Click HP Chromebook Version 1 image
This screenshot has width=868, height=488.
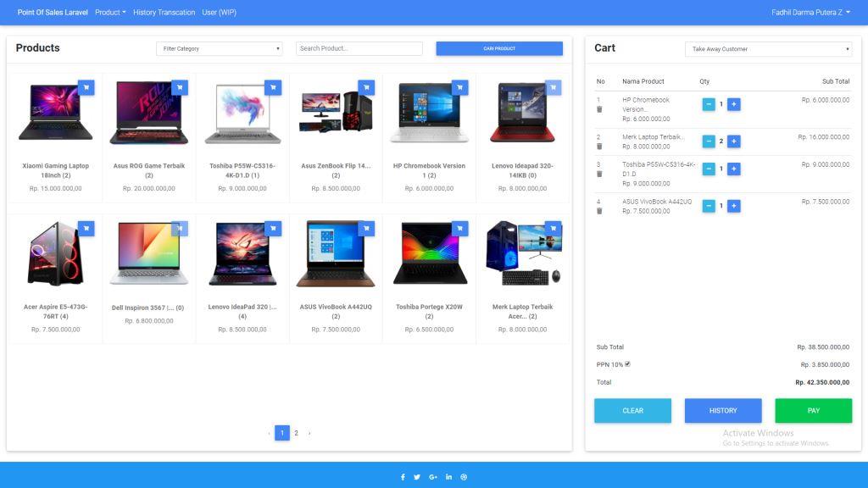pyautogui.click(x=430, y=113)
